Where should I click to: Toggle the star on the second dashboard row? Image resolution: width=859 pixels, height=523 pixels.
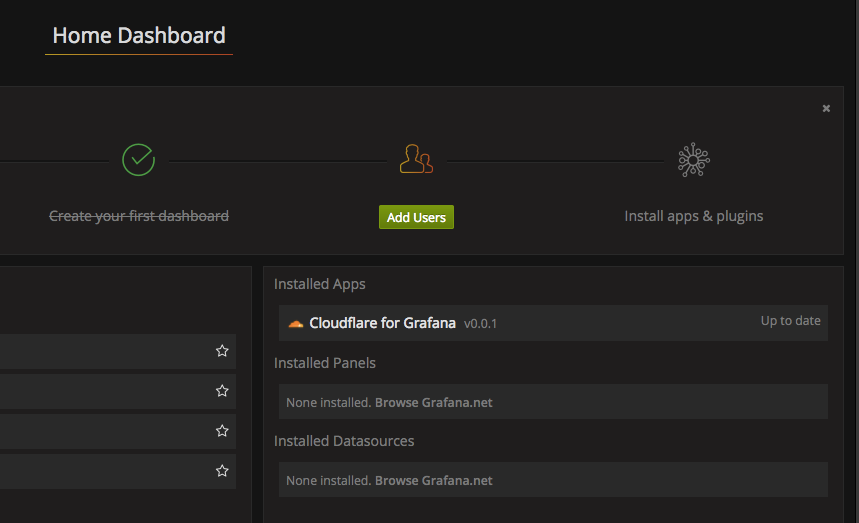click(222, 391)
